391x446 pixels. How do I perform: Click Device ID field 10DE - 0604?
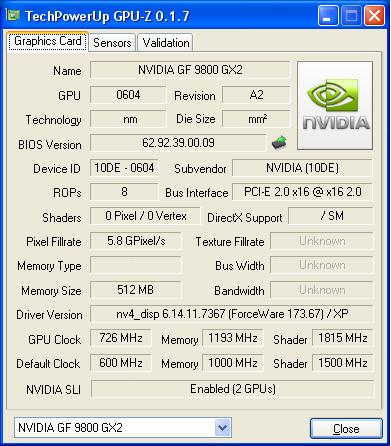point(124,168)
